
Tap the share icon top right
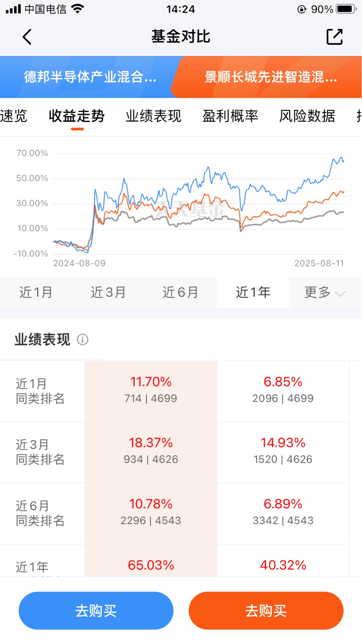tap(334, 37)
